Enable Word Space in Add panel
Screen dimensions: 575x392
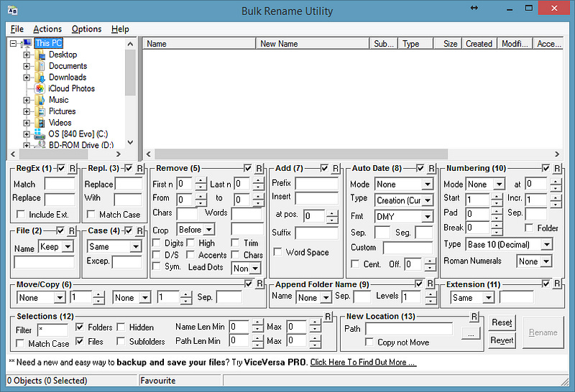(x=278, y=252)
